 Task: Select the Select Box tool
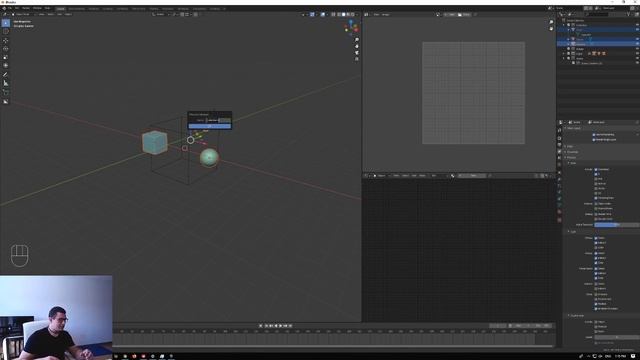5,23
